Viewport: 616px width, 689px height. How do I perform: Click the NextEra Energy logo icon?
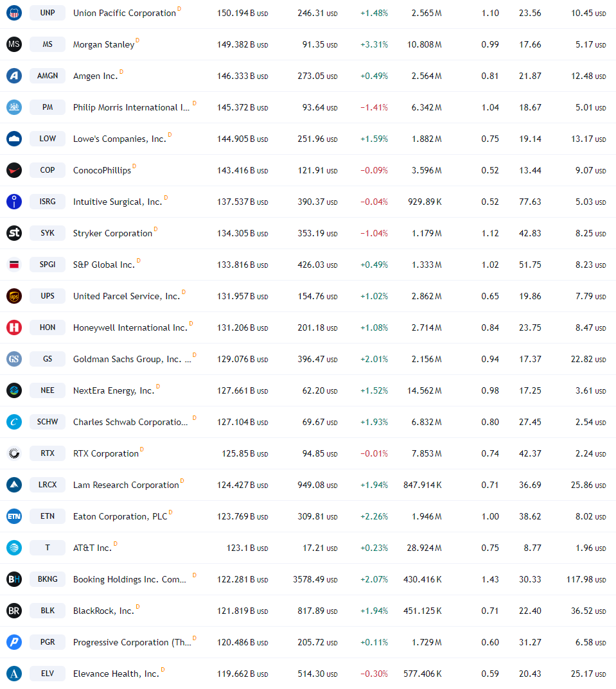(14, 390)
